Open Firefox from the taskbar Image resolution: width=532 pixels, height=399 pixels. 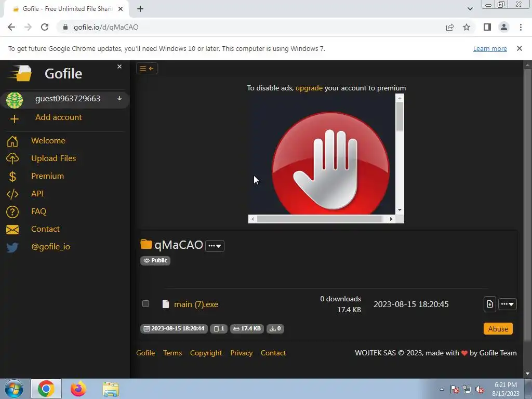(78, 389)
